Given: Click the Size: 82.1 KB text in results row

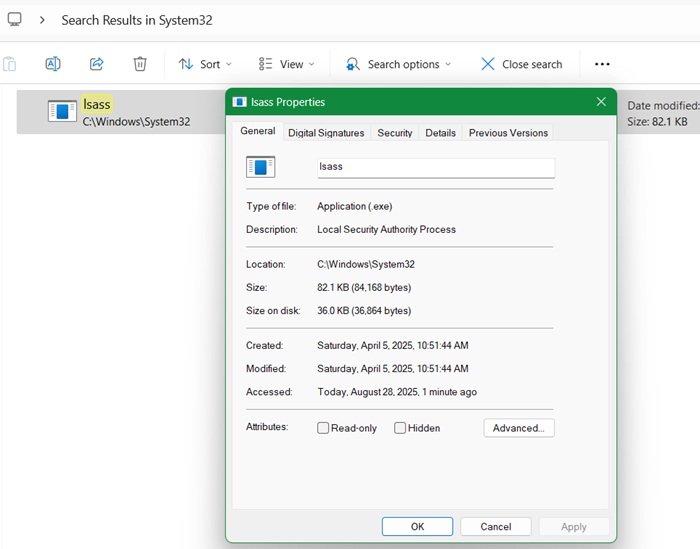Looking at the screenshot, I should pyautogui.click(x=658, y=122).
